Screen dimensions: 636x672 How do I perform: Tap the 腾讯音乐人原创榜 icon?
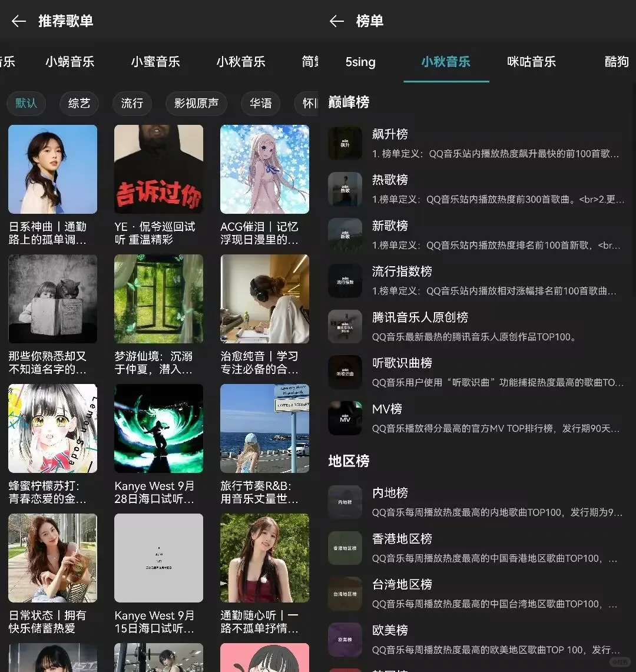(x=345, y=326)
